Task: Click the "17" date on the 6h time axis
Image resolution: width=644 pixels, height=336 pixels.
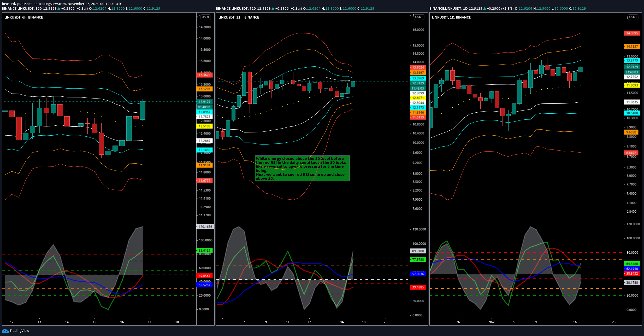Action: [150, 322]
